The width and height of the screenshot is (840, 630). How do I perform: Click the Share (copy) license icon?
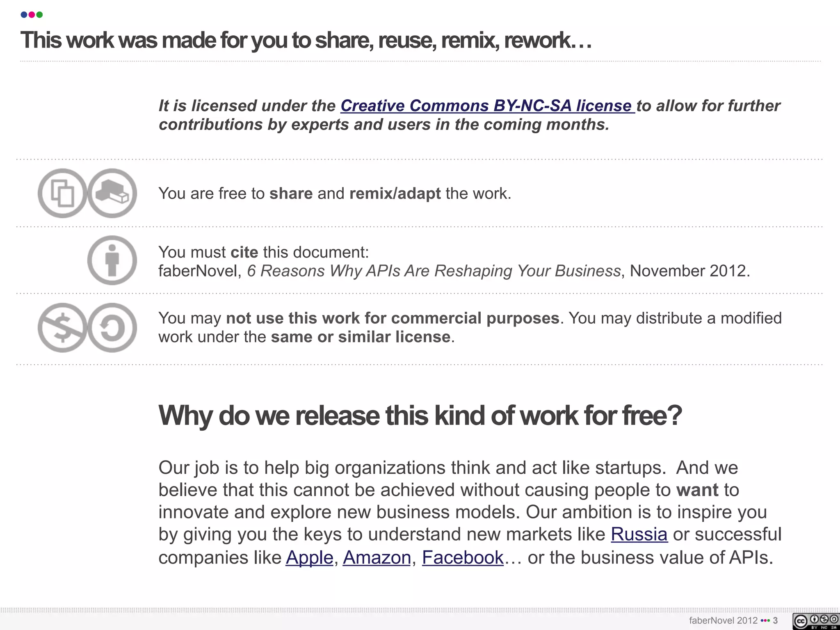(x=62, y=193)
